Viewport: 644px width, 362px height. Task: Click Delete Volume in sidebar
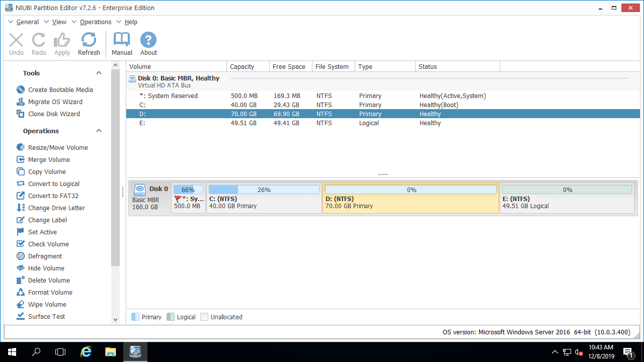pos(49,280)
